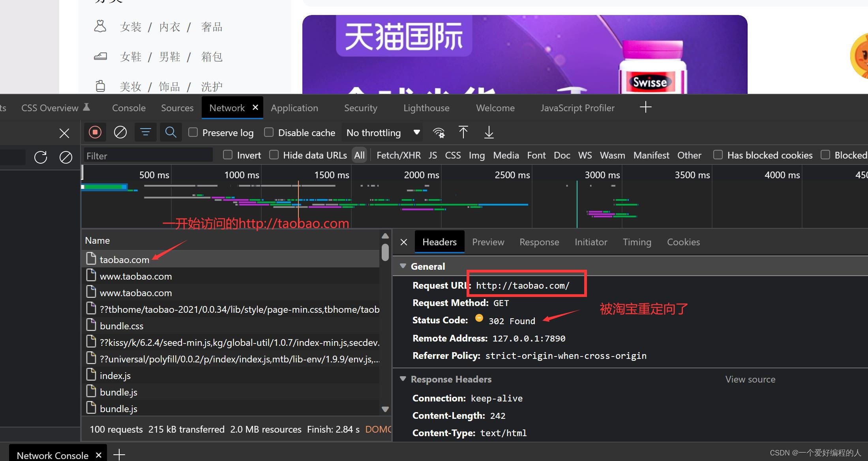
Task: Open the No throttling dropdown
Action: [x=381, y=132]
